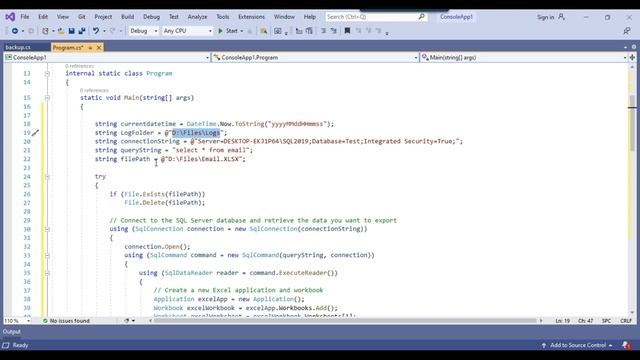Open the Analyze menu
The width and height of the screenshot is (640, 360).
pos(197,17)
